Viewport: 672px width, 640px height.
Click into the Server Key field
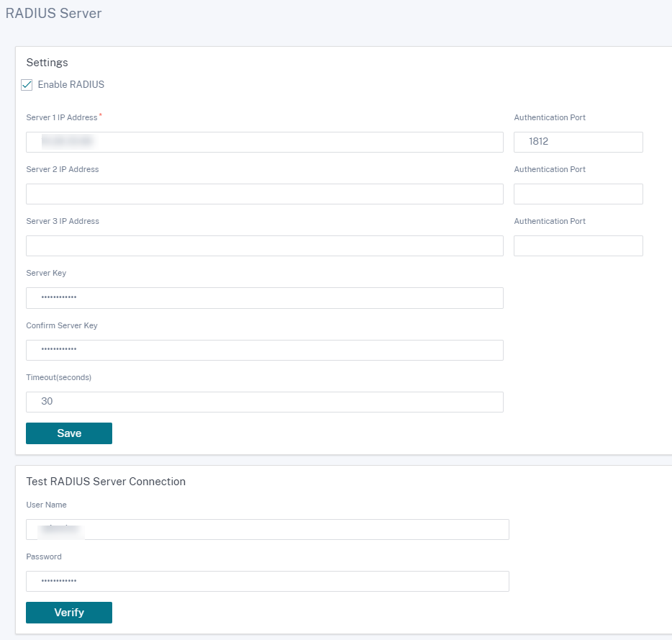pyautogui.click(x=265, y=298)
